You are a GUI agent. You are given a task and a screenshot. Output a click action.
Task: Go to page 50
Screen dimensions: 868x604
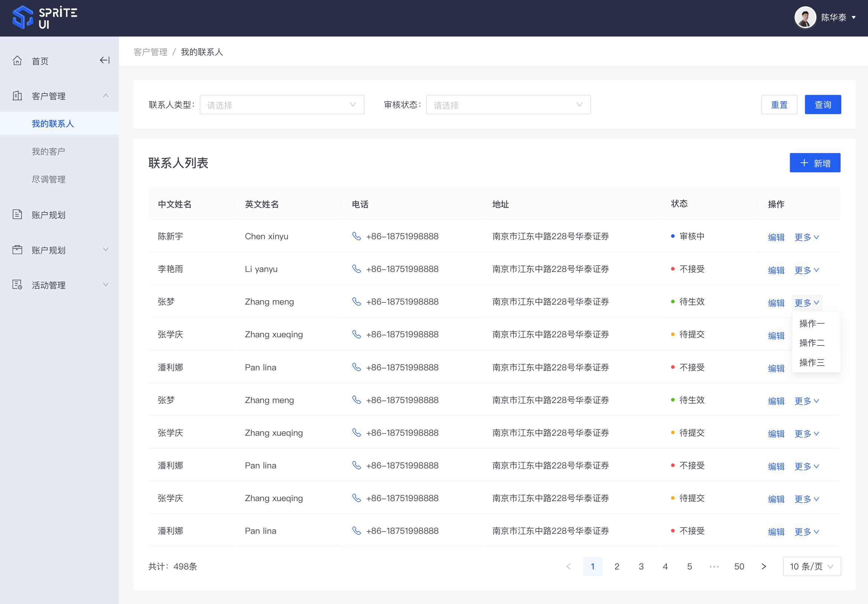pos(739,566)
